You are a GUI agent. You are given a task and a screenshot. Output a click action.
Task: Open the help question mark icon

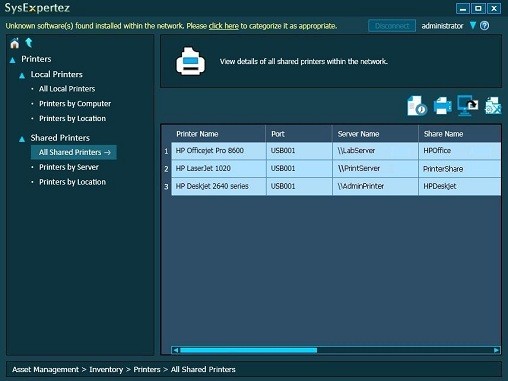[485, 26]
